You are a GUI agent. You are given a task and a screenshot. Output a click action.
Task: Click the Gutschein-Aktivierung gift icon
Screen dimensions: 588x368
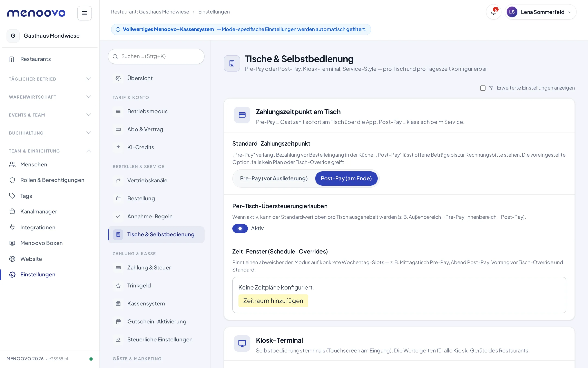click(x=118, y=322)
